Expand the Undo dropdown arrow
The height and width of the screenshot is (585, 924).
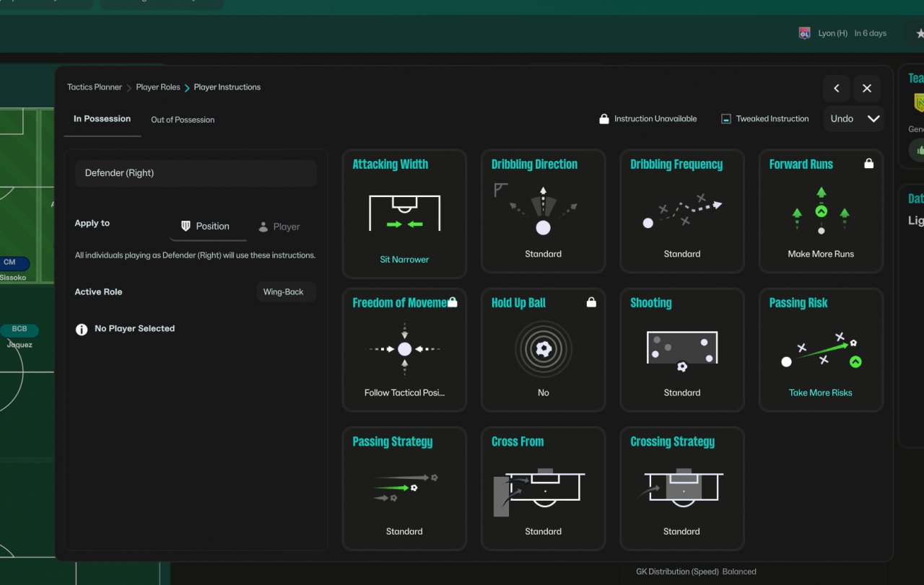(x=873, y=119)
